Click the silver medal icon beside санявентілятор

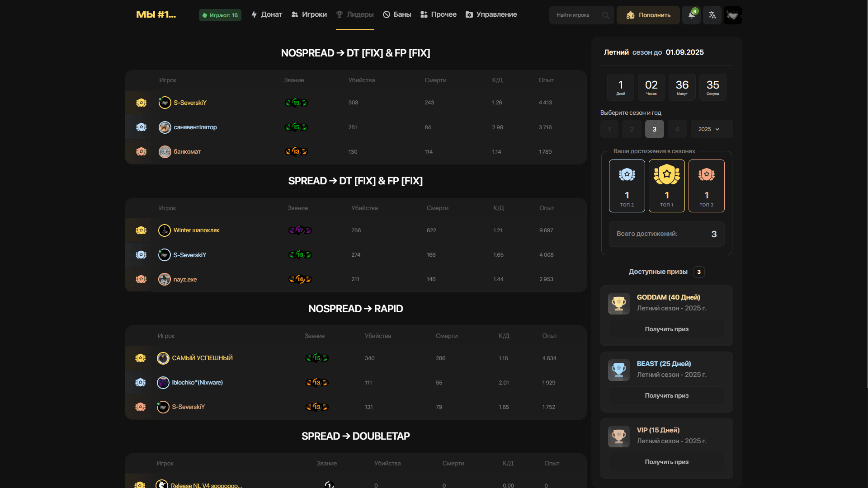(x=142, y=127)
